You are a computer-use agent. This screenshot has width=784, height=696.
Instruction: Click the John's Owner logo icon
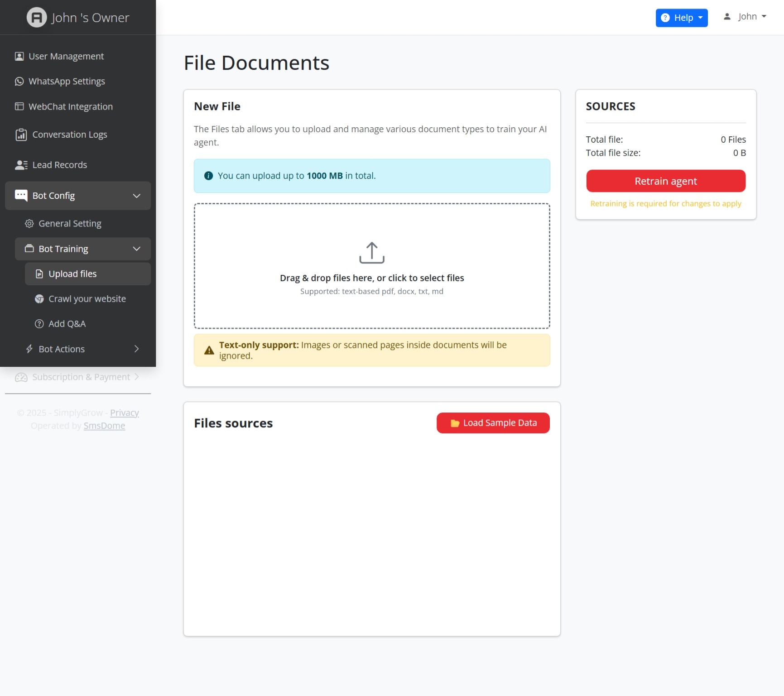click(x=37, y=18)
